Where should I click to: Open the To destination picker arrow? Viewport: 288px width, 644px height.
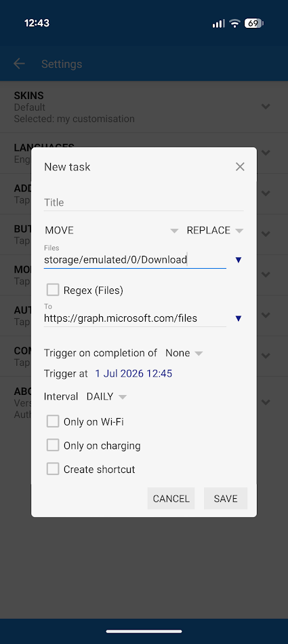point(239,318)
